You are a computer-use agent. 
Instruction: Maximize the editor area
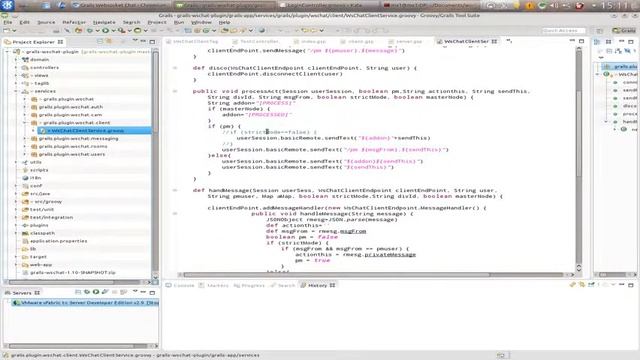[582, 41]
